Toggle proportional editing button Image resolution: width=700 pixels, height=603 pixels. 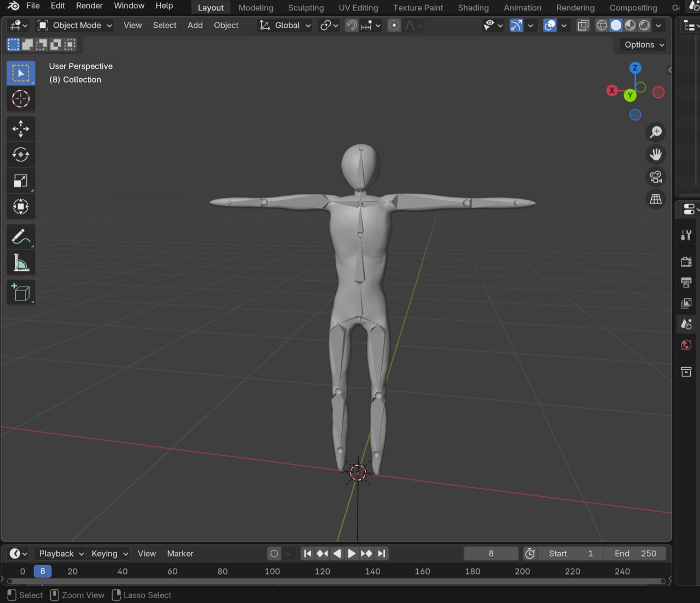[x=394, y=25]
